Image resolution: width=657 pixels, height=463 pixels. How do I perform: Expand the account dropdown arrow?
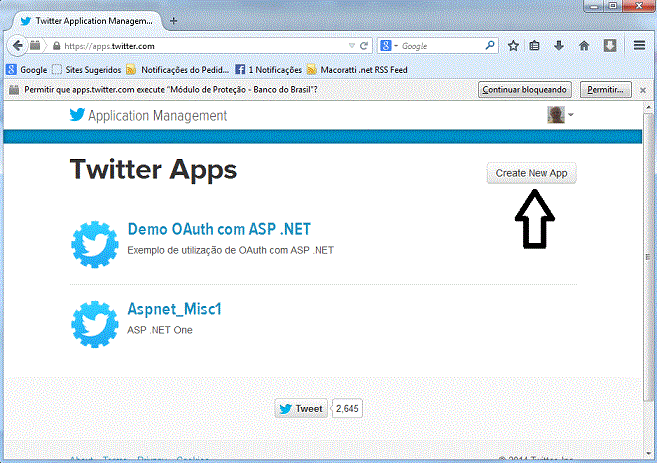coord(571,115)
